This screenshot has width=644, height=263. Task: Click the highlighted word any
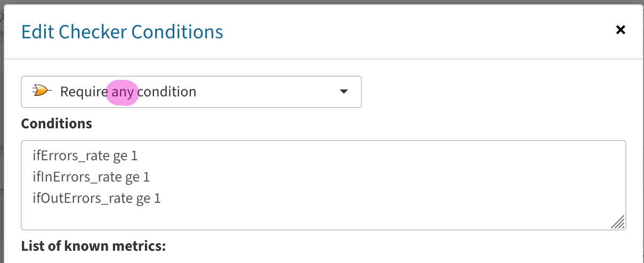tap(123, 92)
